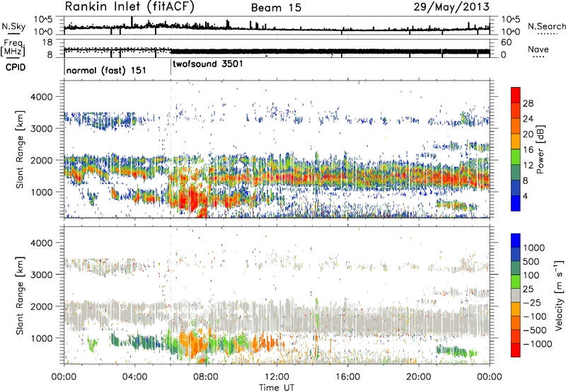This screenshot has height=392, width=566.
Task: Click the 'CPID' row label
Action: [16, 67]
